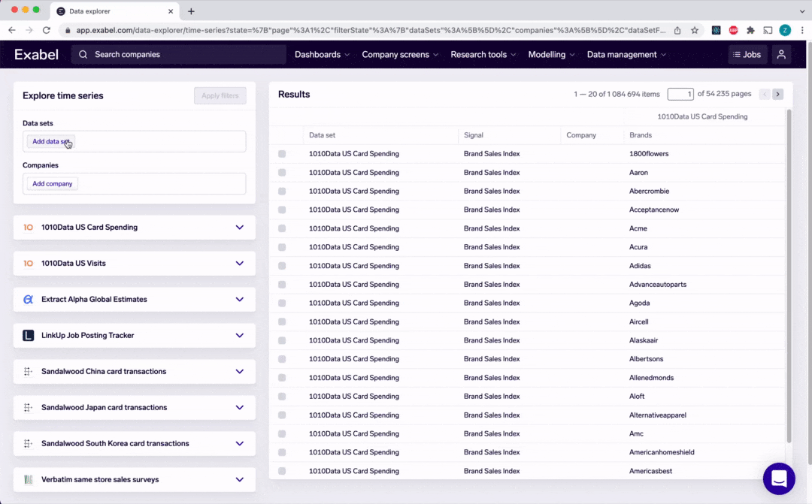Click the 1010Data US Card Spending logo icon

[x=29, y=227]
